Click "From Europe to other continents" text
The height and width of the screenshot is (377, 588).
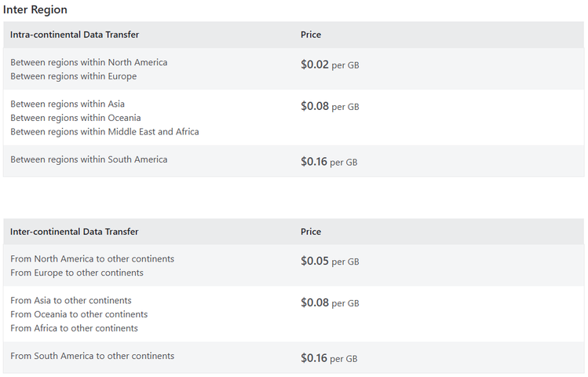click(77, 273)
